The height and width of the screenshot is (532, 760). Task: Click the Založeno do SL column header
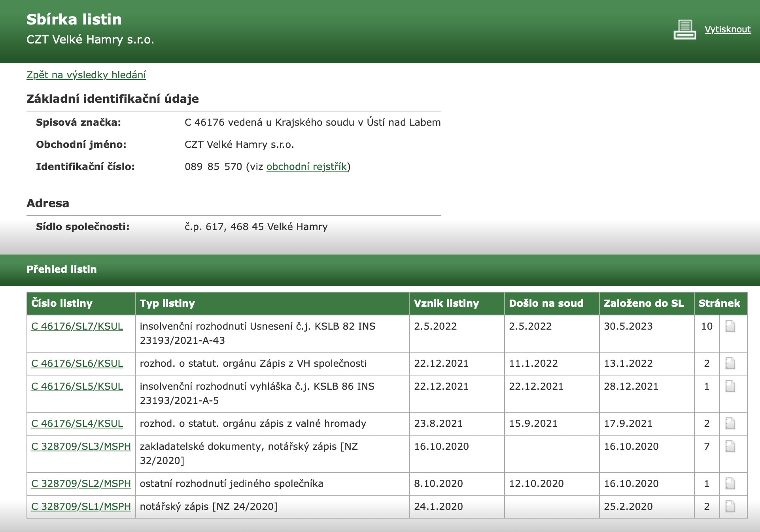(647, 304)
